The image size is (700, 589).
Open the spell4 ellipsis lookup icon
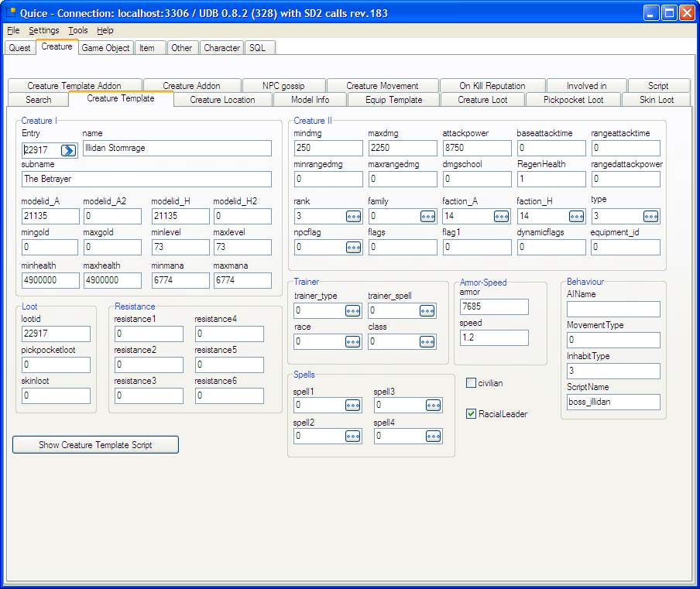(x=434, y=437)
